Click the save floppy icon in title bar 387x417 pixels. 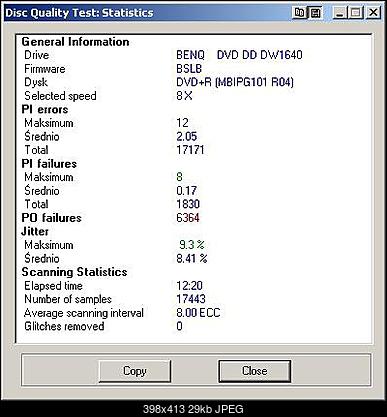(x=315, y=13)
